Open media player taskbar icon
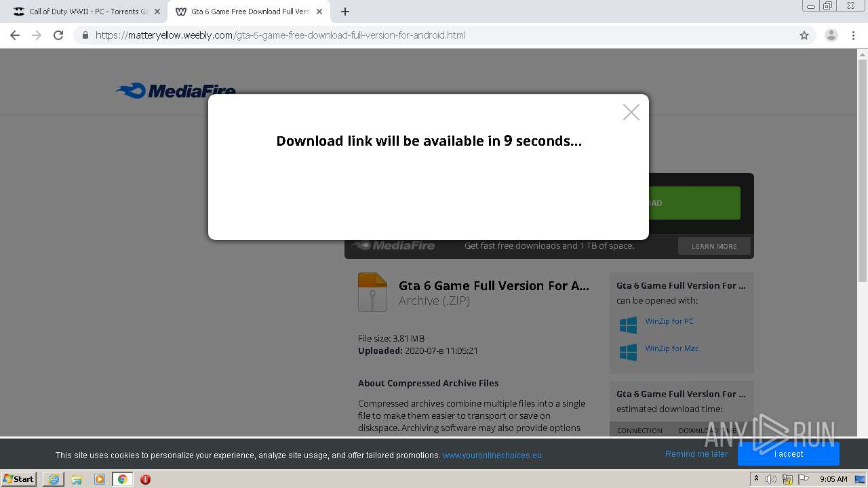The width and height of the screenshot is (868, 488). pos(100,479)
